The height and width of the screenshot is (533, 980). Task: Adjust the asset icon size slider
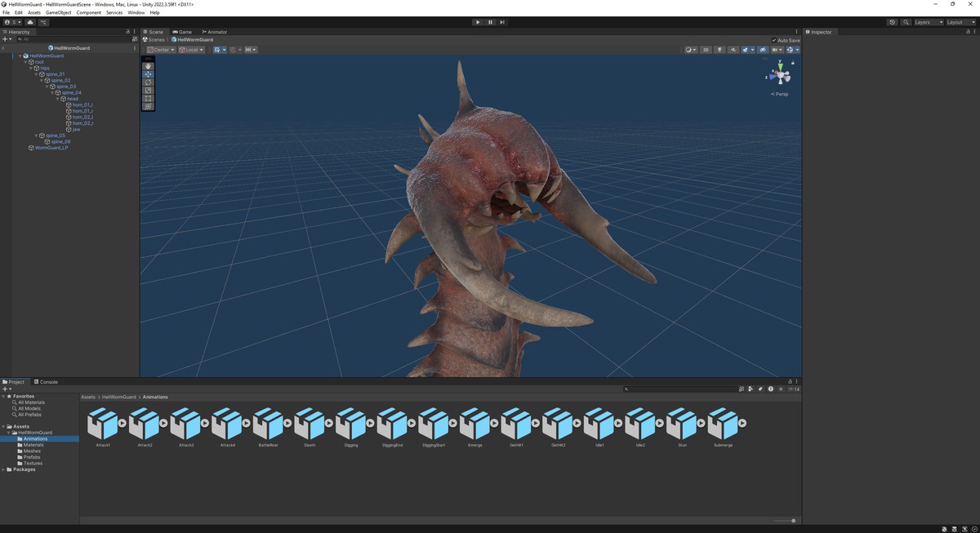pos(784,521)
